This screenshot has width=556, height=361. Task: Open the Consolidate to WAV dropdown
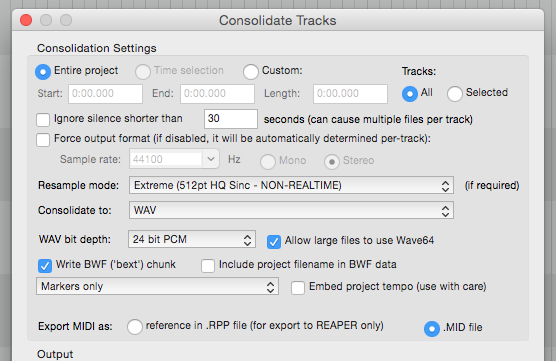[291, 210]
